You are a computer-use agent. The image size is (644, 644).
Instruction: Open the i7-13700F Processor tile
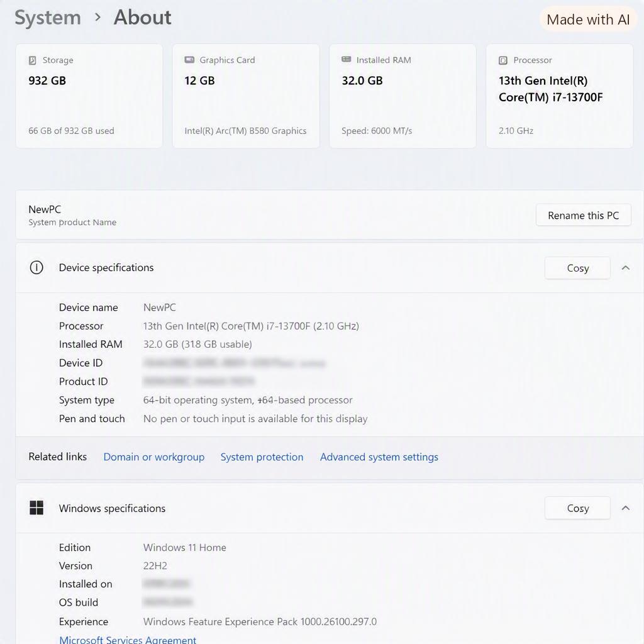(559, 96)
